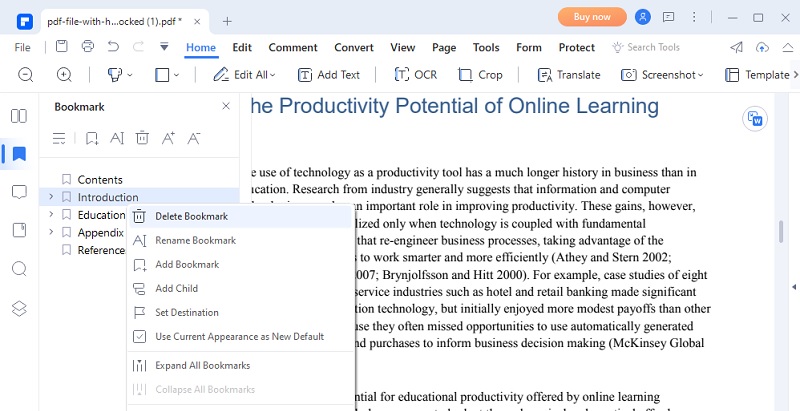Click the cloud upload icon
800x411 pixels.
pos(762,47)
